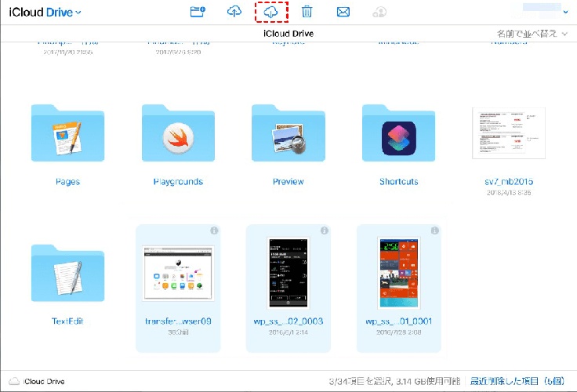Image resolution: width=577 pixels, height=392 pixels.
Task: Click the download from iCloud icon
Action: (x=270, y=12)
